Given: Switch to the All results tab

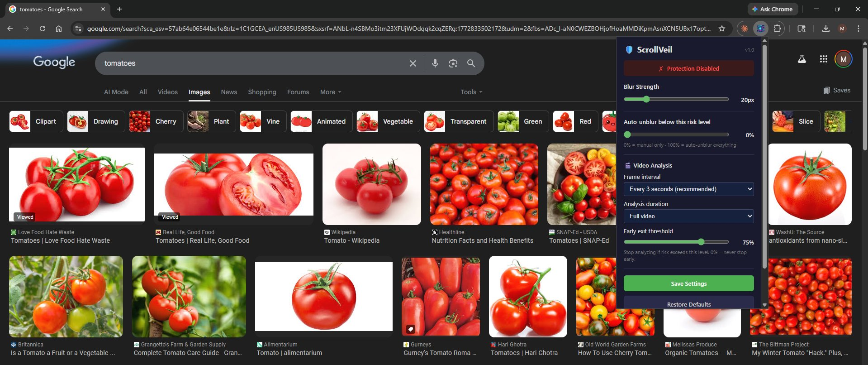Looking at the screenshot, I should (x=143, y=92).
